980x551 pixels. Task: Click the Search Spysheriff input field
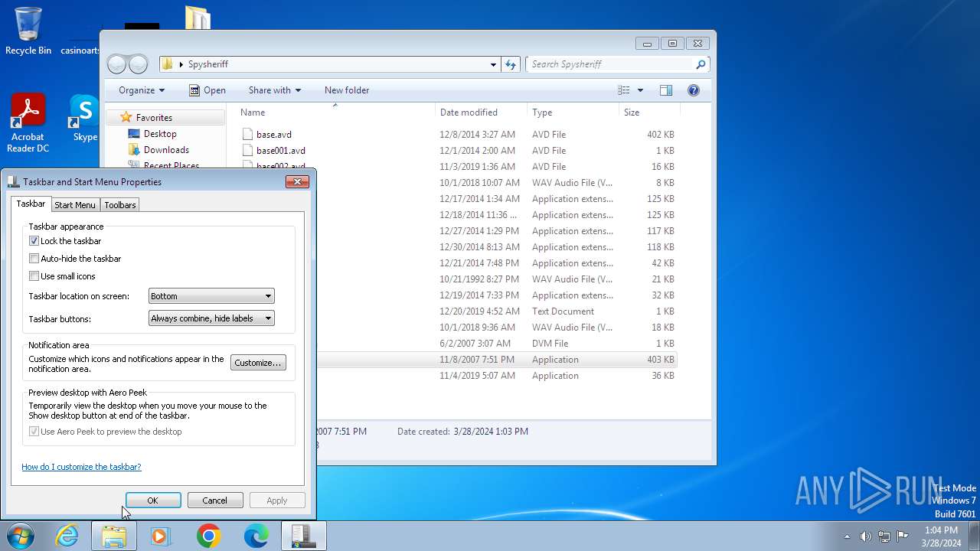point(610,64)
